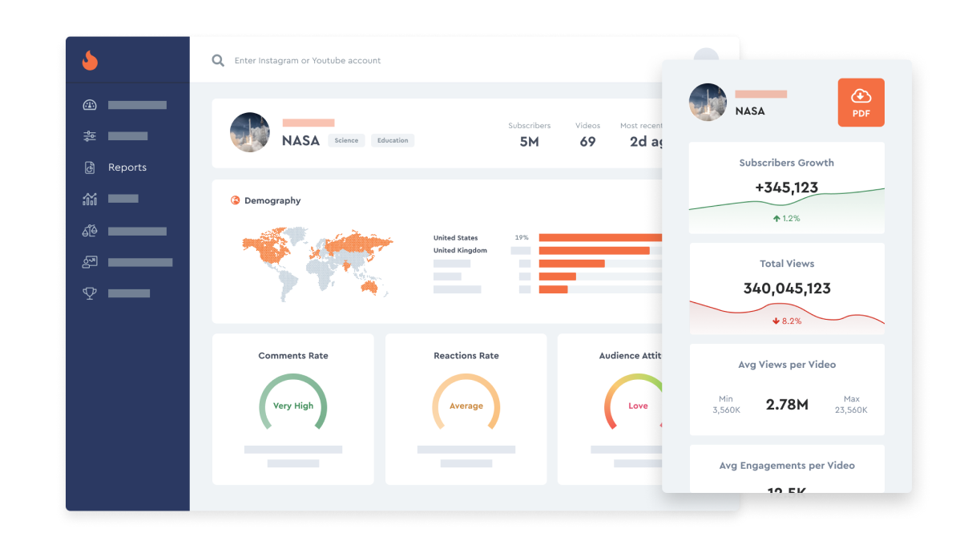Download the report with the PDF button

861,103
